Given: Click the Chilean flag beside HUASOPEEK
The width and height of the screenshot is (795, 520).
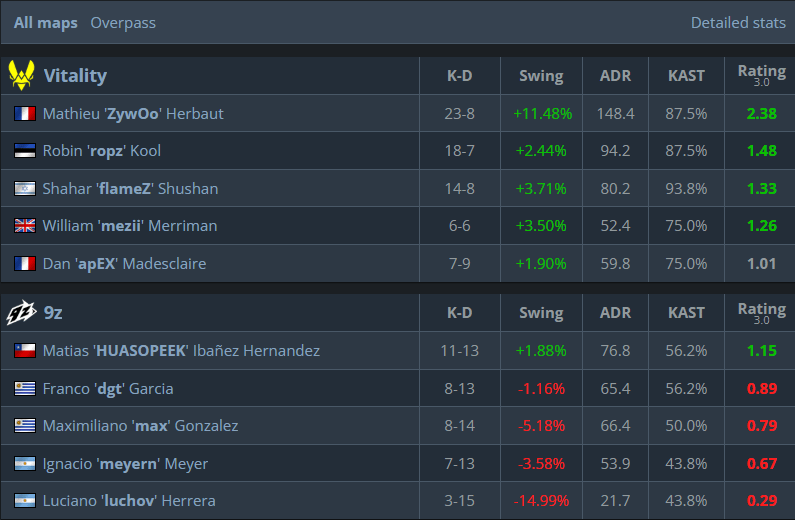Looking at the screenshot, I should [25, 351].
